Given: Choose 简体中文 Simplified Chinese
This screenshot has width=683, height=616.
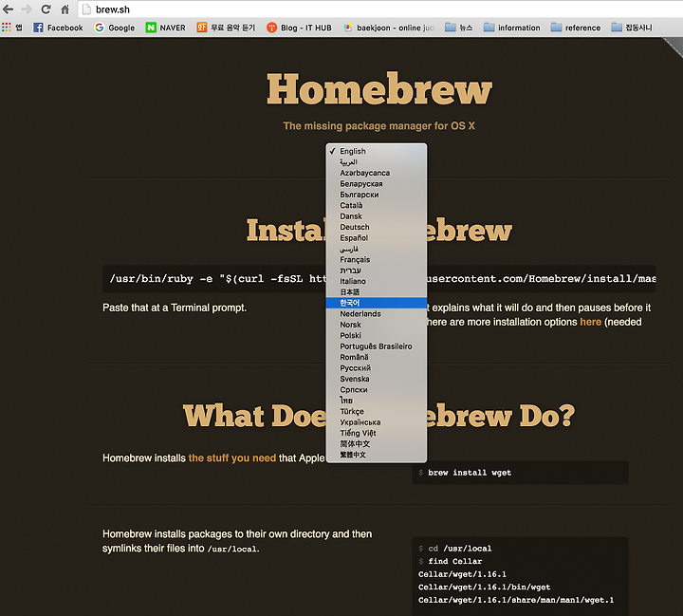Looking at the screenshot, I should [x=377, y=444].
